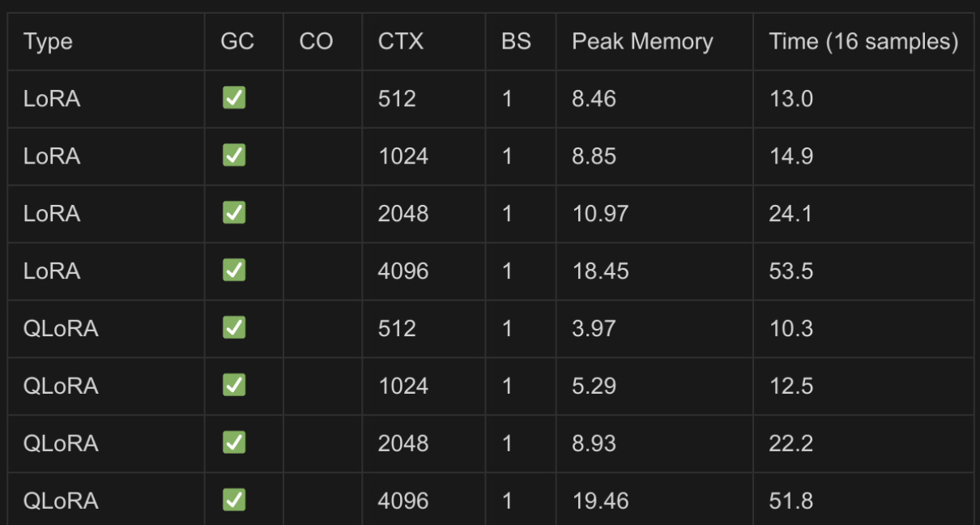Select the 3.97 peak memory cell
This screenshot has height=525, width=980.
click(594, 328)
